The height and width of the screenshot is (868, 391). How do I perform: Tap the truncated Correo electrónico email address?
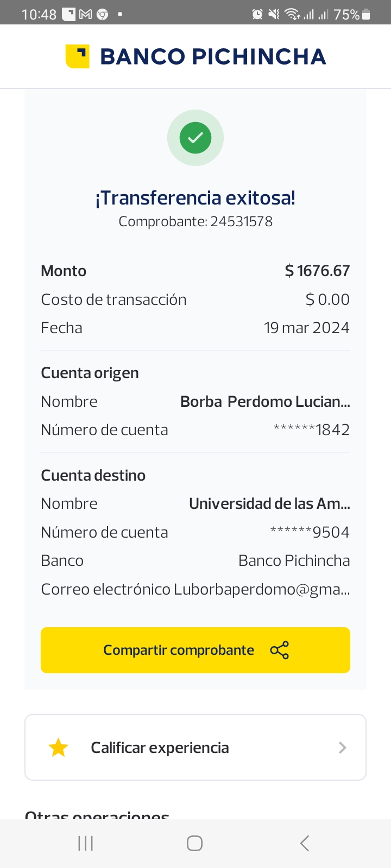(262, 589)
